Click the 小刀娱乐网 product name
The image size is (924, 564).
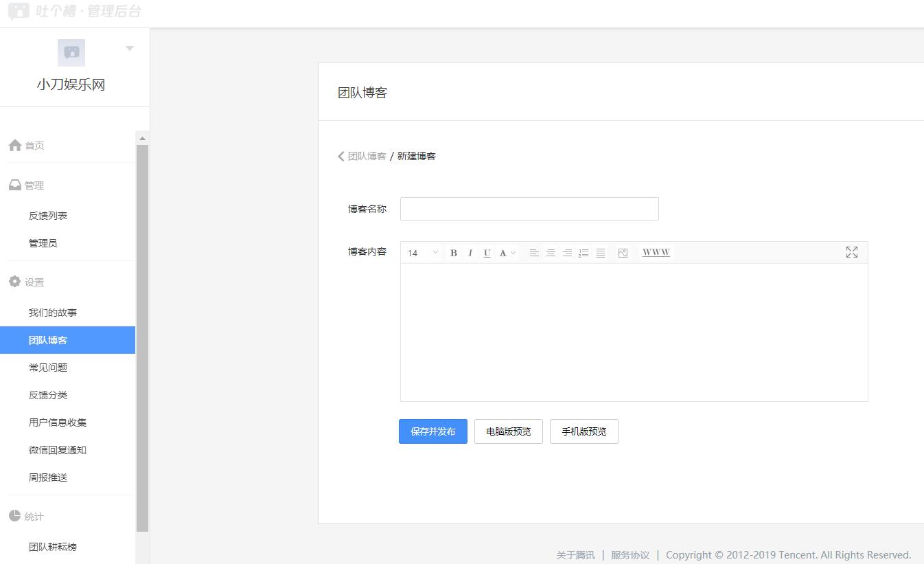[71, 85]
